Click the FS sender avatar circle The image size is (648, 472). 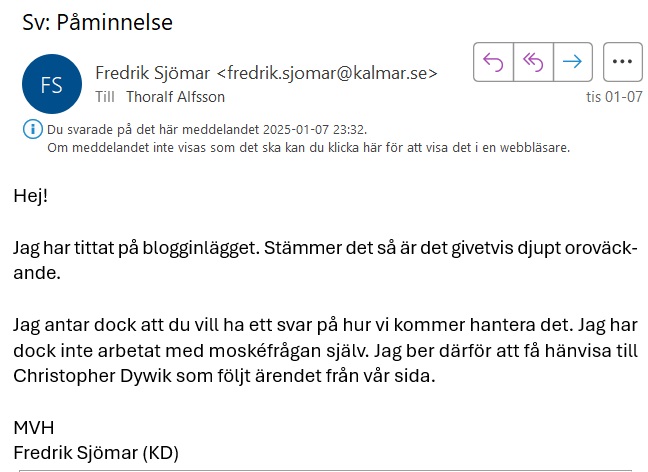51,83
